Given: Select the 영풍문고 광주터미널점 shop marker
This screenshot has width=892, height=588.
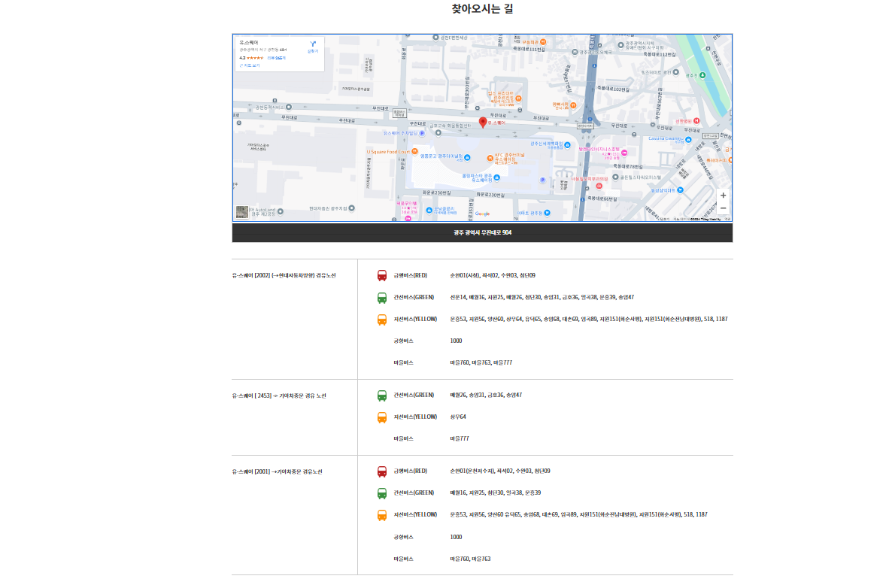Looking at the screenshot, I should coord(467,157).
